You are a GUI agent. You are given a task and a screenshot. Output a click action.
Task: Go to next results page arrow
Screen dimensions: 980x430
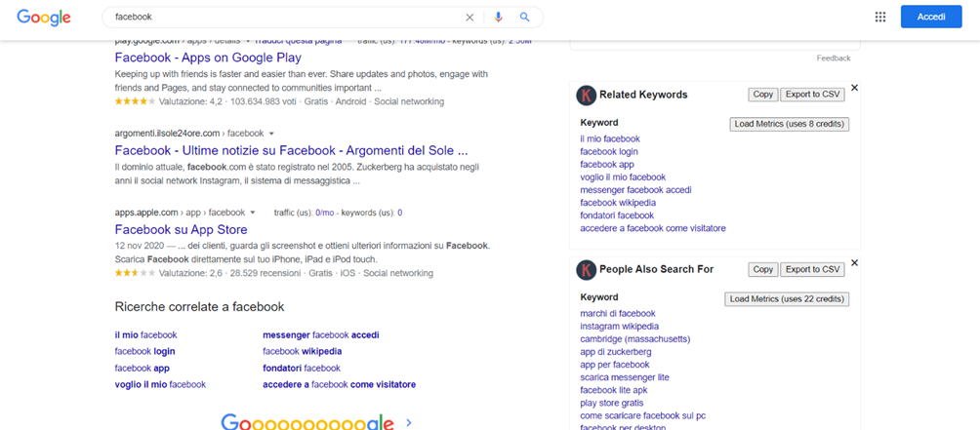(409, 422)
